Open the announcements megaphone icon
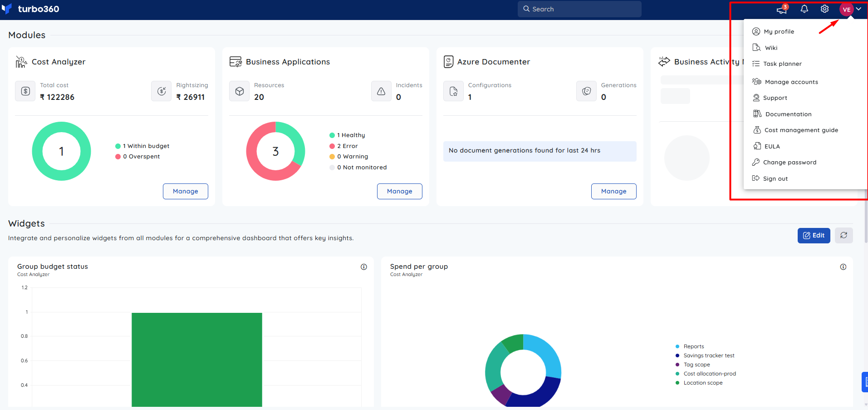The image size is (868, 410). 781,9
